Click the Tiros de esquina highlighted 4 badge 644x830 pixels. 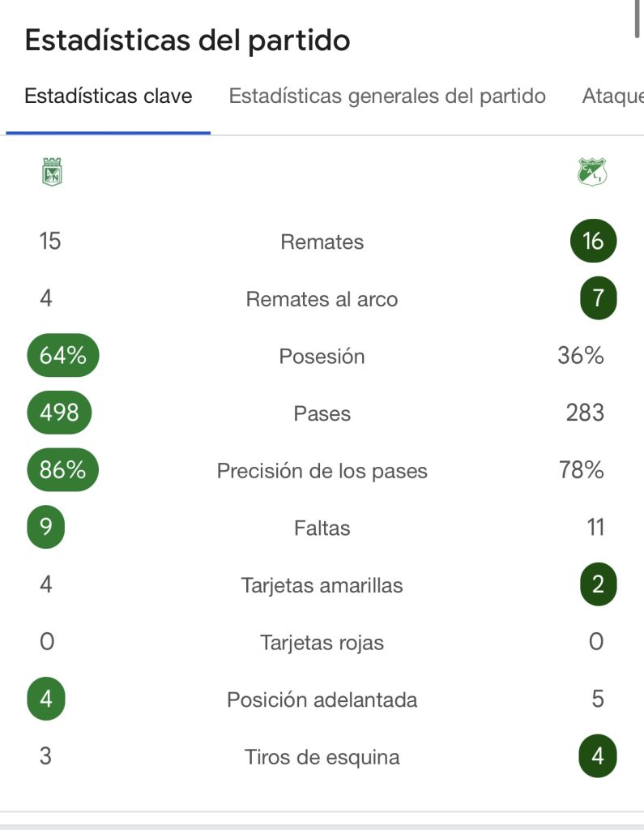click(x=598, y=756)
